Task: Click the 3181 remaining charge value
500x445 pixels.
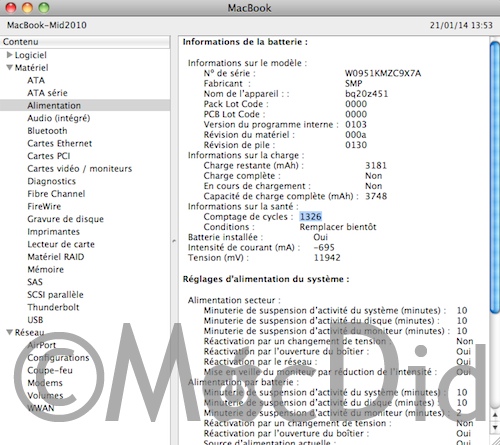Action: 376,165
